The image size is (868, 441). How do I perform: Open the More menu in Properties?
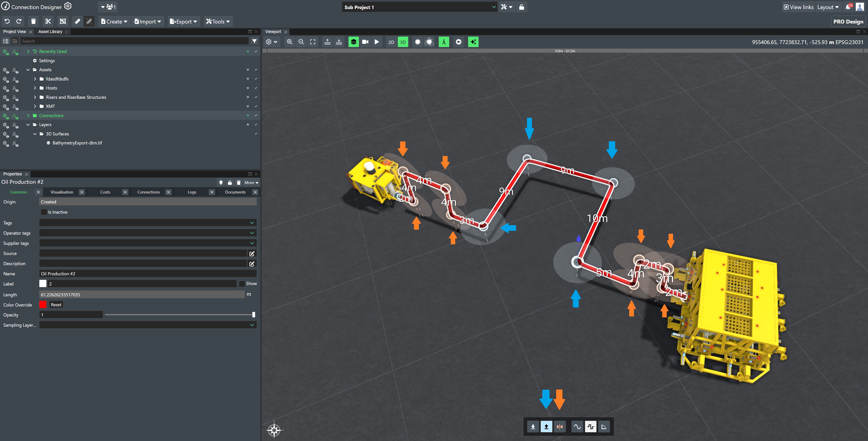click(251, 183)
